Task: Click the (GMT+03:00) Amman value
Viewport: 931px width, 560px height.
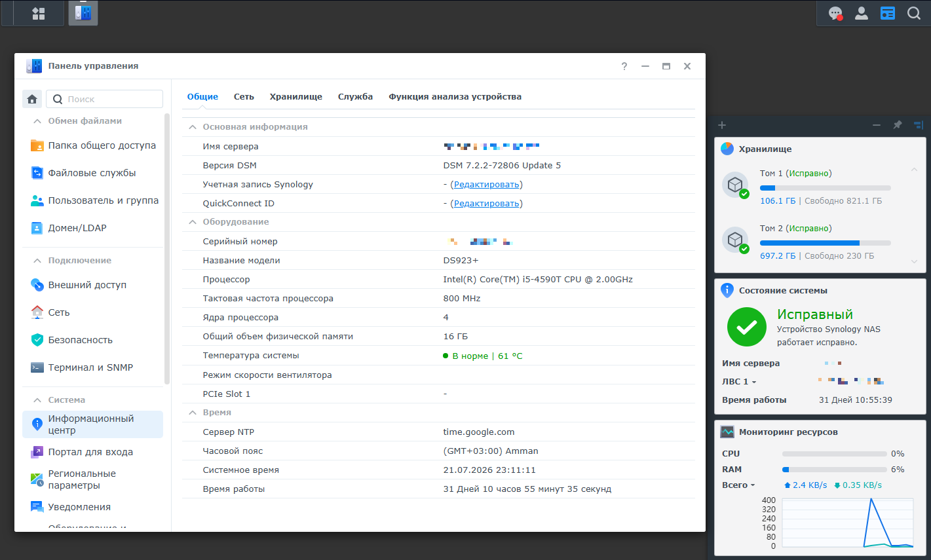Action: click(x=491, y=451)
